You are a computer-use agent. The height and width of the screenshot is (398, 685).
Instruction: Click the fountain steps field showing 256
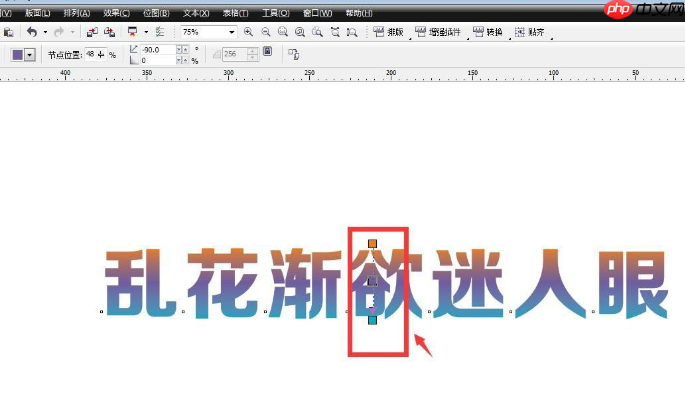click(235, 54)
